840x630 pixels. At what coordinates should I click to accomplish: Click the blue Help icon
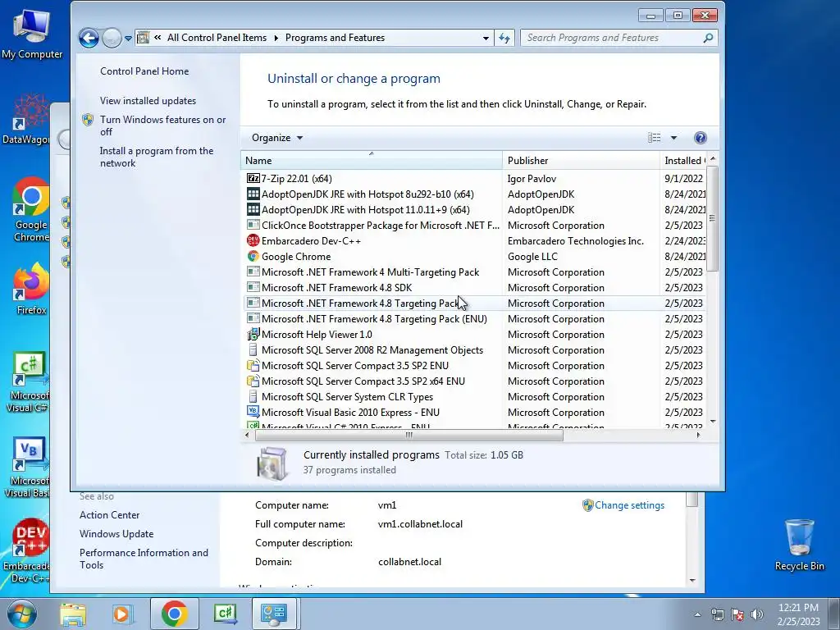click(x=700, y=138)
